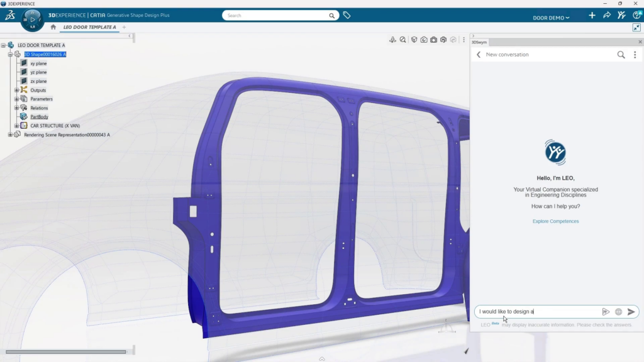Click the tree panel horizontal scrollbar
This screenshot has height=362, width=644.
click(65, 352)
